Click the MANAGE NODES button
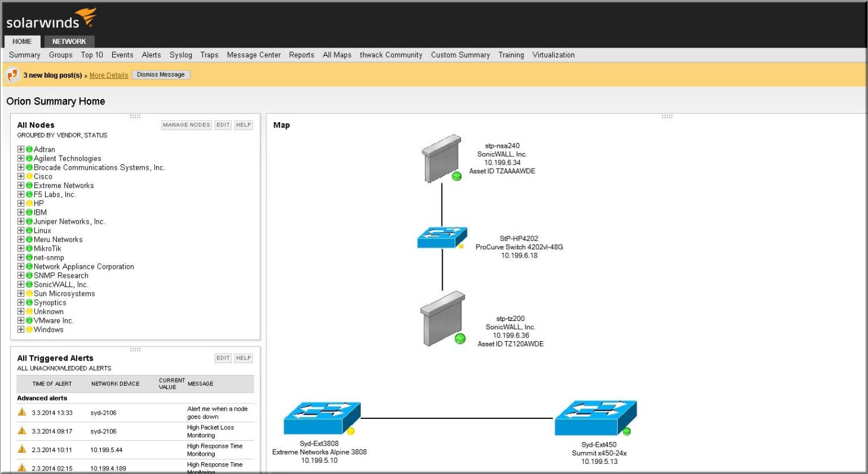 [x=186, y=125]
